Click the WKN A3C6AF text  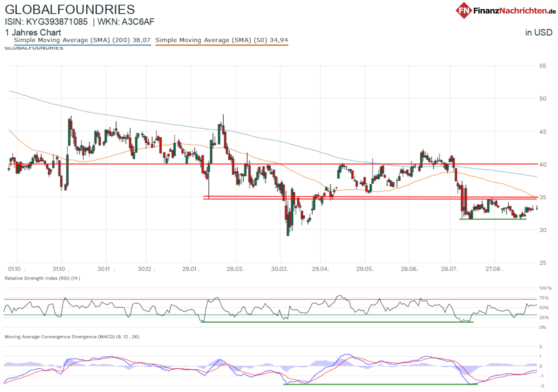[126, 22]
